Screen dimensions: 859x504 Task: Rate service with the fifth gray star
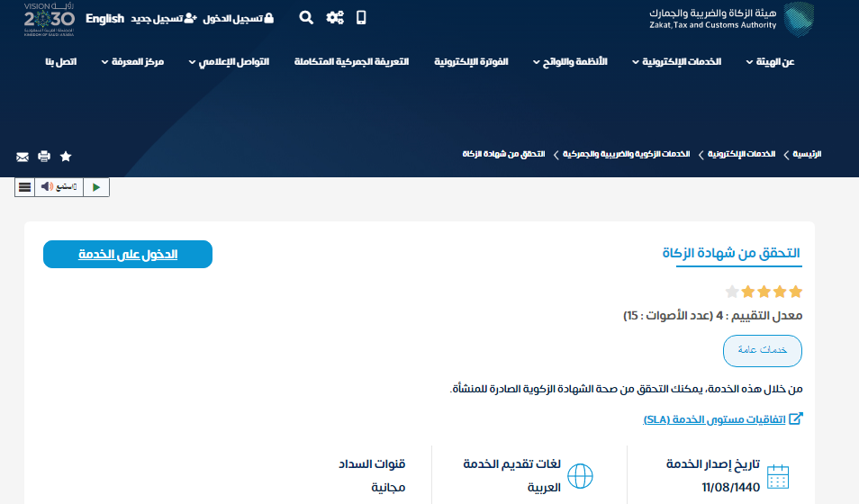(x=732, y=292)
